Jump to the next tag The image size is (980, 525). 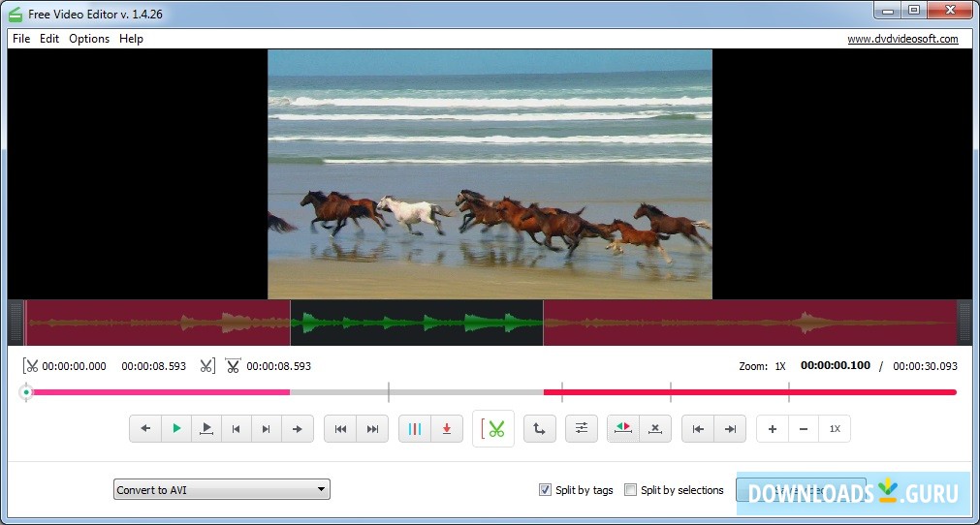(372, 429)
